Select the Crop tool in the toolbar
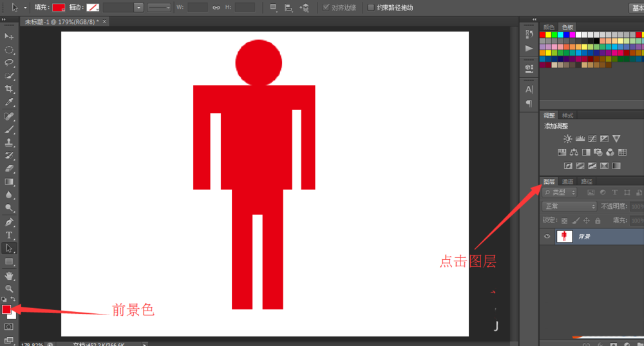The width and height of the screenshot is (644, 346). point(9,89)
